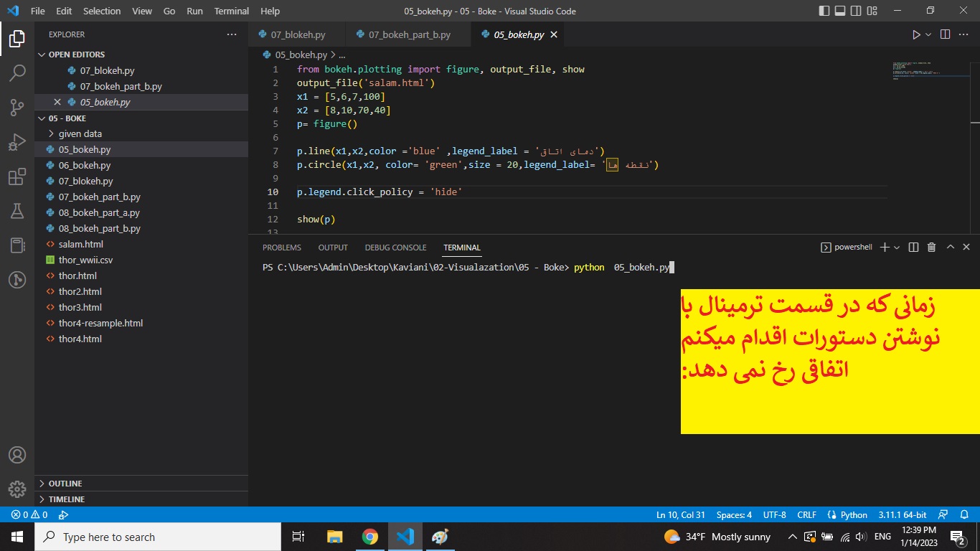This screenshot has height=551, width=980.
Task: Open the Search view in activity bar
Action: (17, 73)
